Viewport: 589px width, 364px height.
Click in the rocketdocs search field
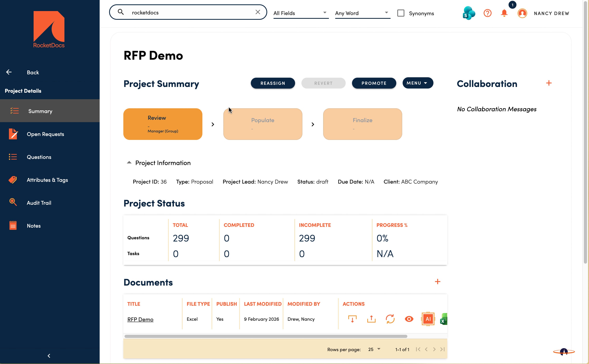click(188, 12)
